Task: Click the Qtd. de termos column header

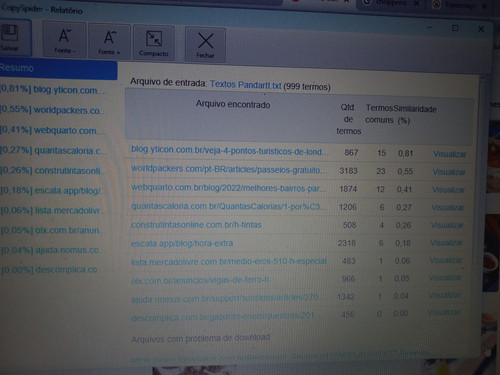Action: [x=348, y=119]
